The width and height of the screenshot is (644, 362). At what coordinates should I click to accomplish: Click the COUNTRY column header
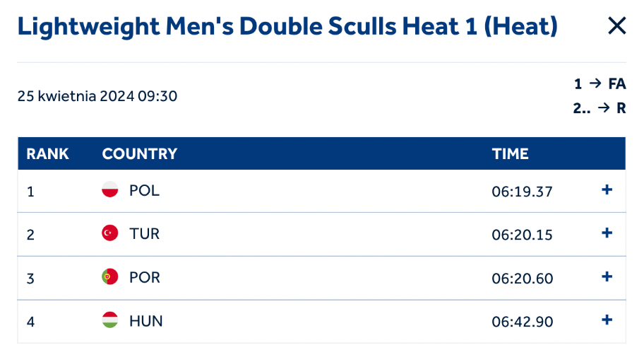click(140, 154)
